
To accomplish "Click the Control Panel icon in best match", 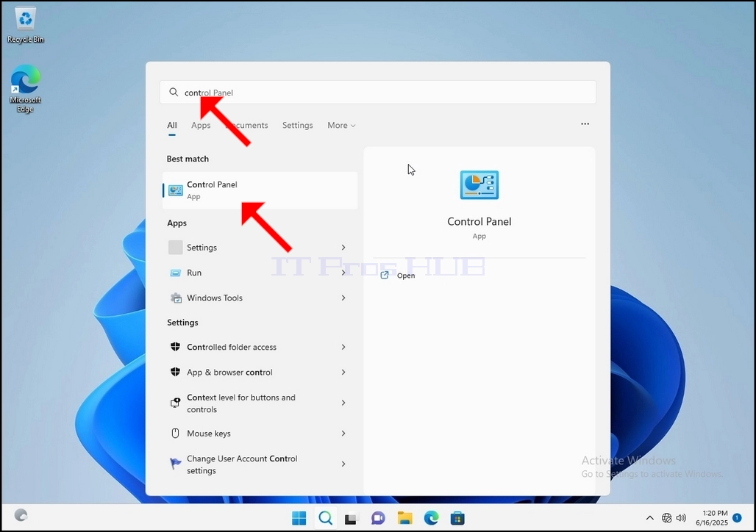I will coord(176,190).
